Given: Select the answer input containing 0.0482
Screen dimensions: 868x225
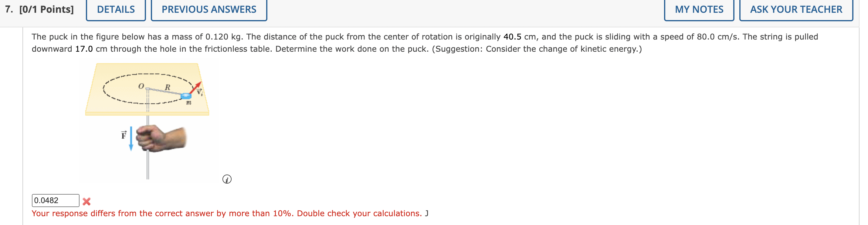Looking at the screenshot, I should click(55, 200).
